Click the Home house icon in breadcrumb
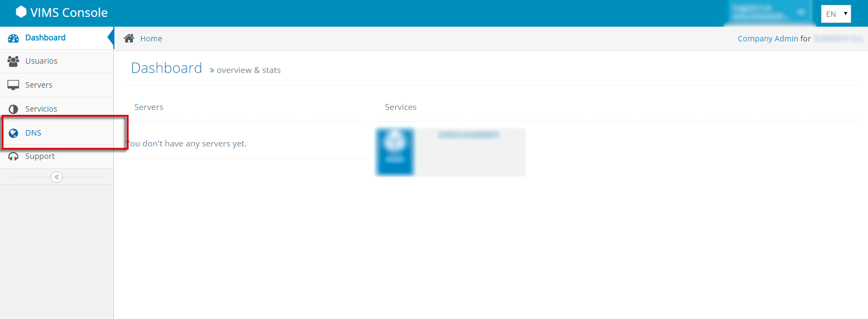 click(129, 38)
